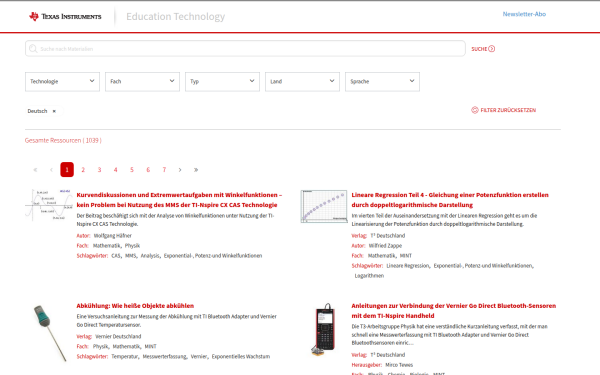
Task: Go to results page 5
Action: coord(132,170)
